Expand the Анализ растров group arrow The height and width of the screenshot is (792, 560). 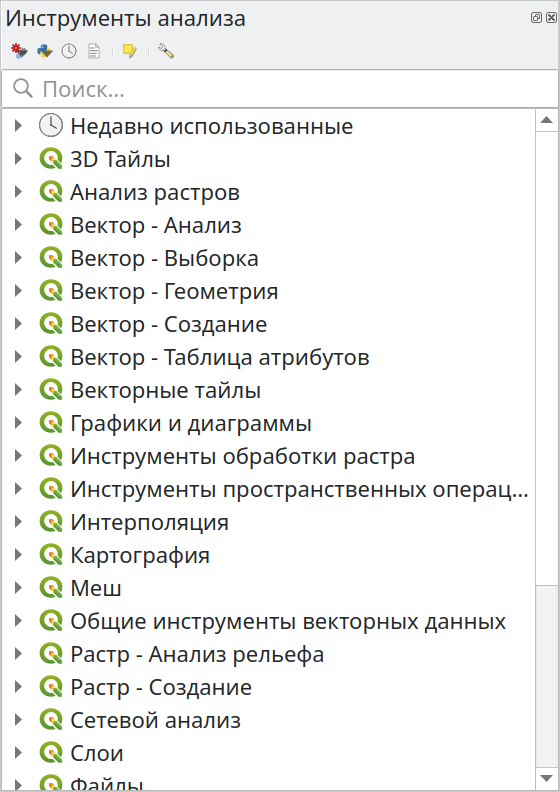point(18,192)
